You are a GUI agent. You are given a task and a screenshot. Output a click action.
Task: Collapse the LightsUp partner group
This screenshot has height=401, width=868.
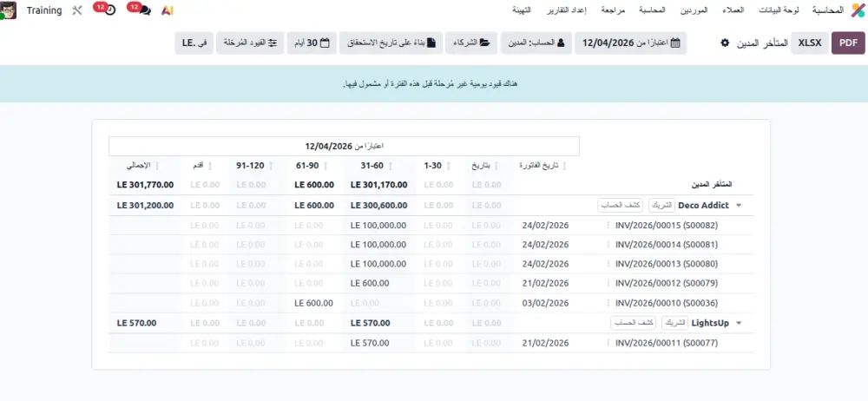[738, 323]
